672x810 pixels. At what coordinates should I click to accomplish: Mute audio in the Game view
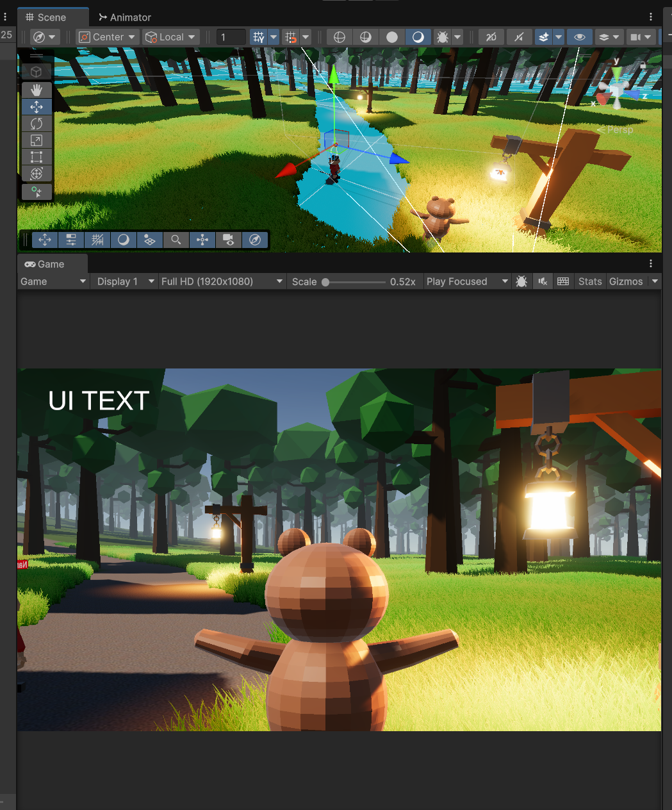pos(543,281)
